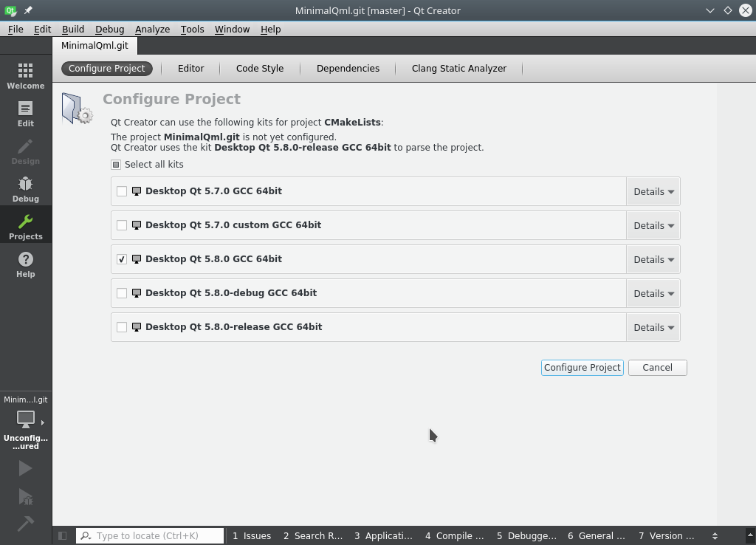The image size is (756, 545).
Task: Open the Analyze menu
Action: [x=152, y=29]
